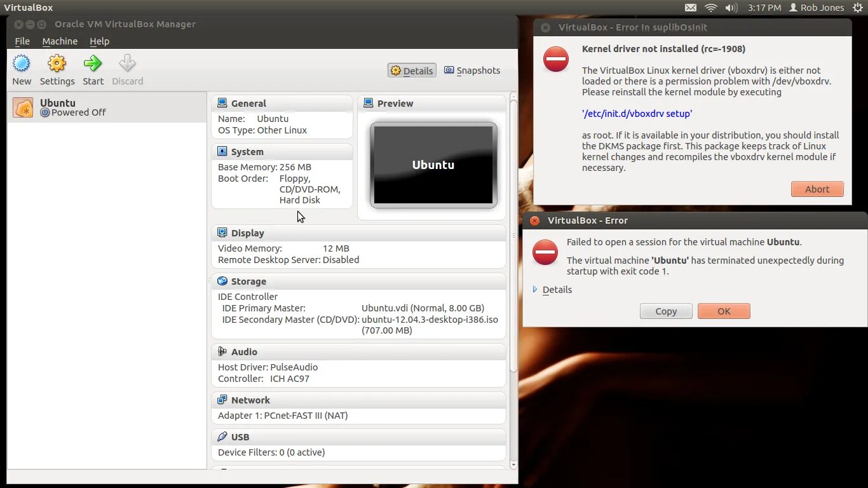Click the red error icon in the VirtualBox - Error dialog
The image size is (868, 488).
545,252
